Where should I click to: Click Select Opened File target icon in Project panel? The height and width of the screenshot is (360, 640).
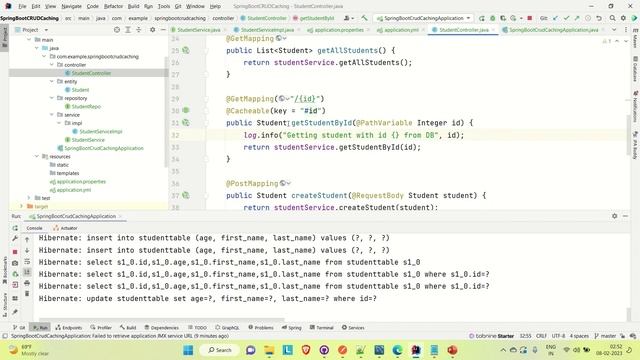click(117, 30)
